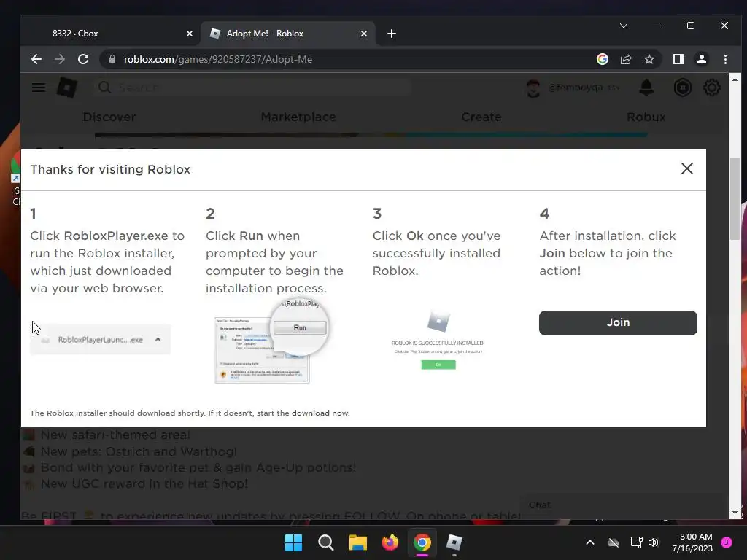Viewport: 747px width, 560px height.
Task: Click the Run dialog illustration
Action: [272, 341]
